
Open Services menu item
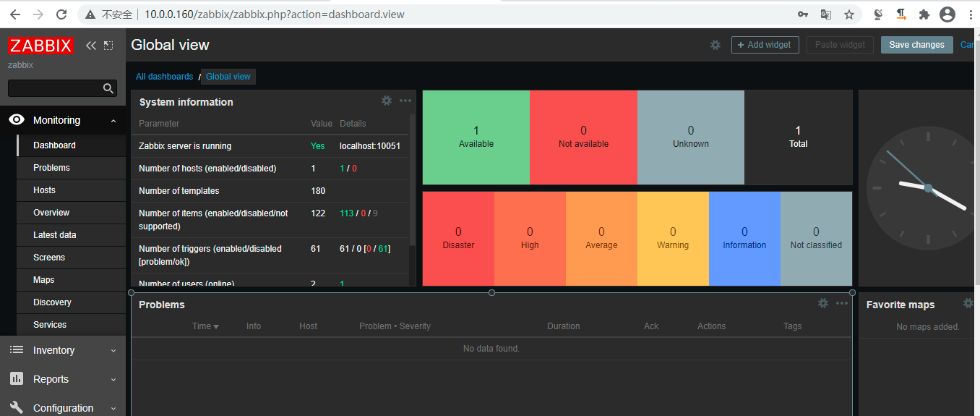[71, 325]
